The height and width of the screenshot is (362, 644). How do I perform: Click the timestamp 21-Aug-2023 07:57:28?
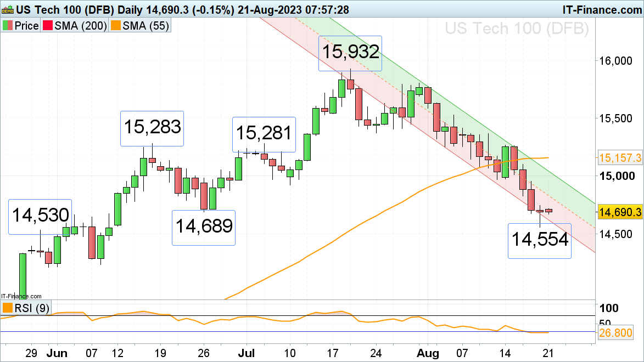pyautogui.click(x=293, y=9)
